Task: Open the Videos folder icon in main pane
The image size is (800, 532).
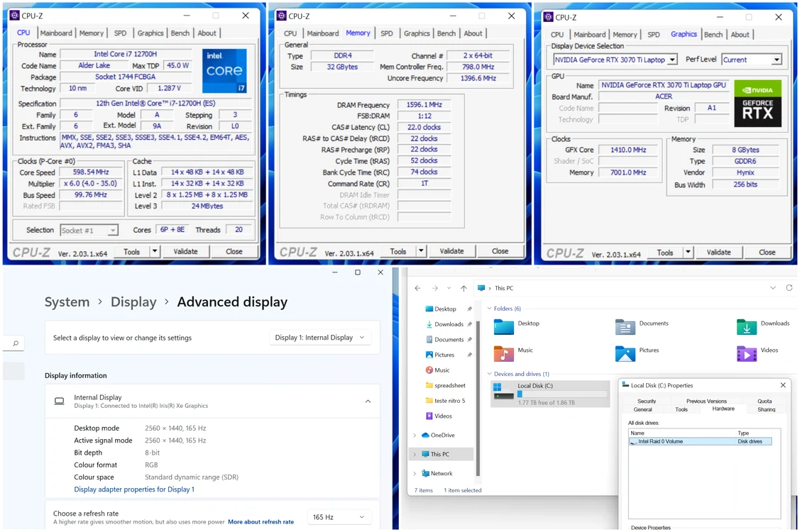Action: (747, 353)
